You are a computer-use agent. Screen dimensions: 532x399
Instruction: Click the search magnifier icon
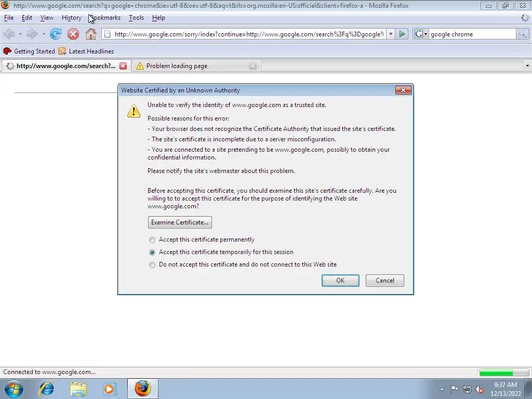(x=522, y=34)
